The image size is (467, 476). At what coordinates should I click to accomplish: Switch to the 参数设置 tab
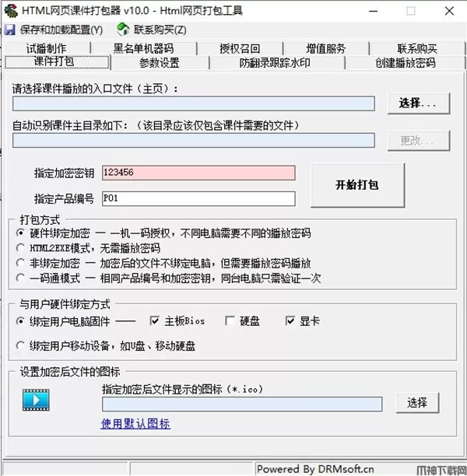(160, 63)
